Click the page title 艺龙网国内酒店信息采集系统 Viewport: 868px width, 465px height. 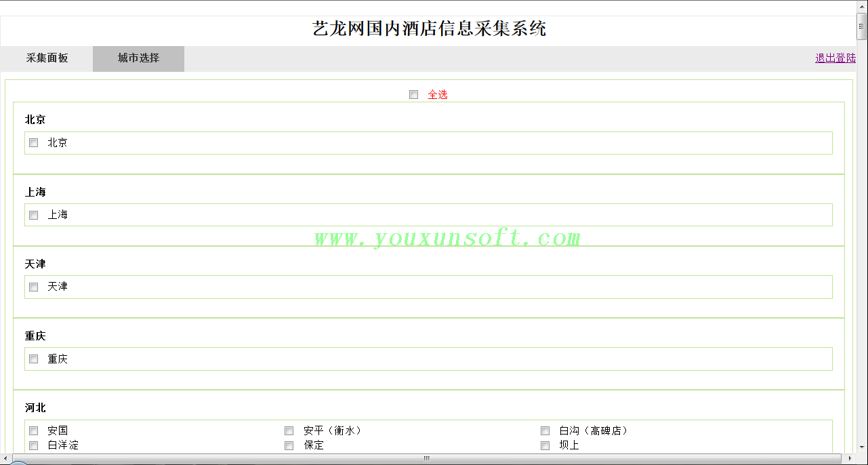click(x=429, y=29)
